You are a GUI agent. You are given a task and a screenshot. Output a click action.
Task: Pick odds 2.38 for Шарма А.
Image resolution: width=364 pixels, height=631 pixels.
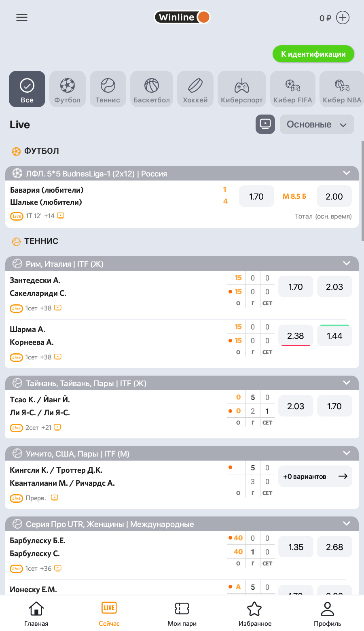296,336
